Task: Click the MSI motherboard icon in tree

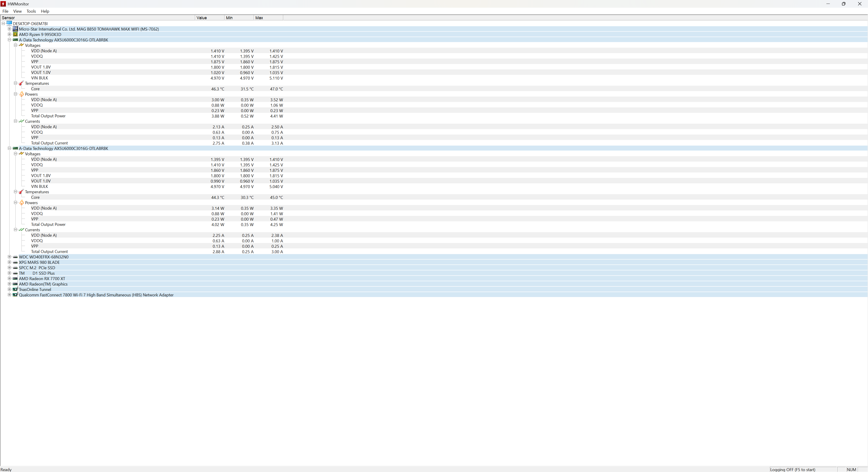Action: 15,29
